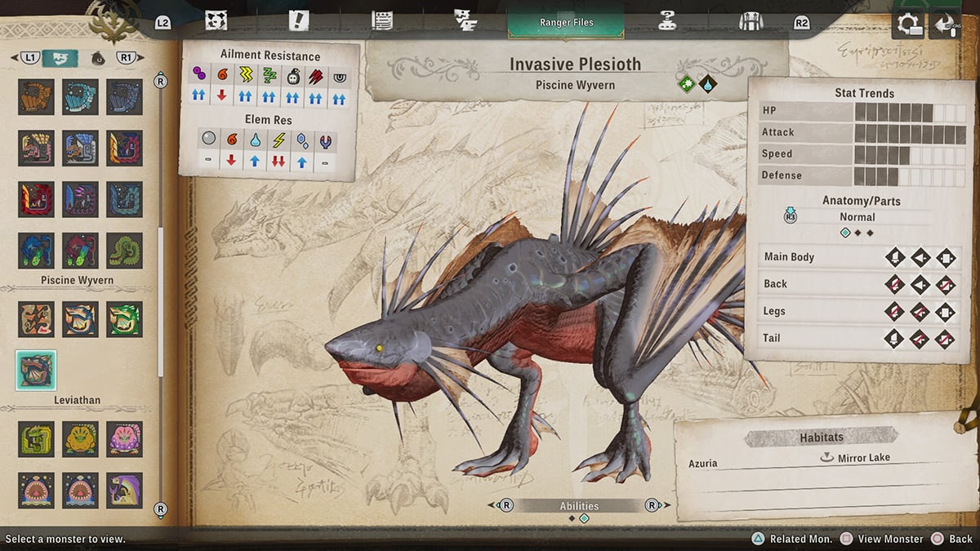Select the dragon element icon in Elem Res
Viewport: 980px width, 551px height.
click(x=327, y=140)
